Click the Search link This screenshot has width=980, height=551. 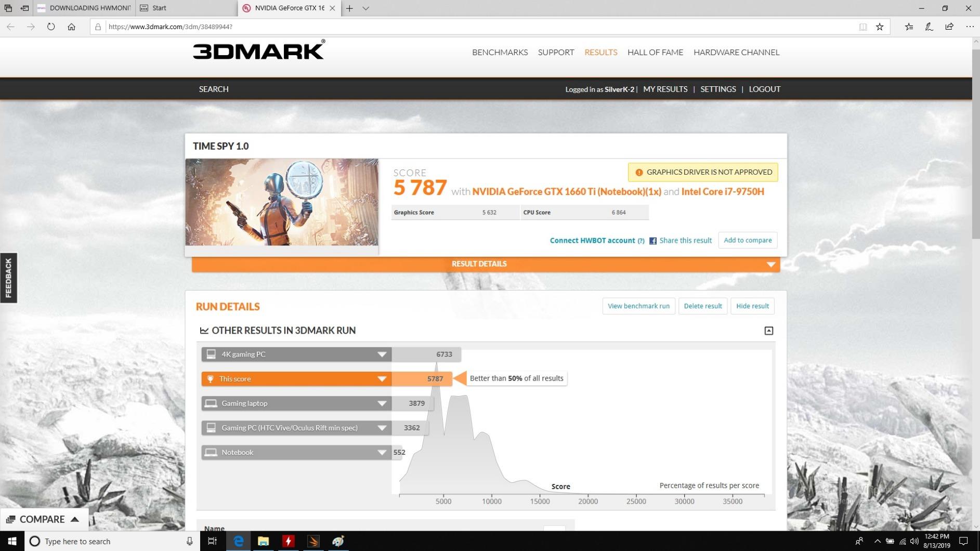pos(214,89)
